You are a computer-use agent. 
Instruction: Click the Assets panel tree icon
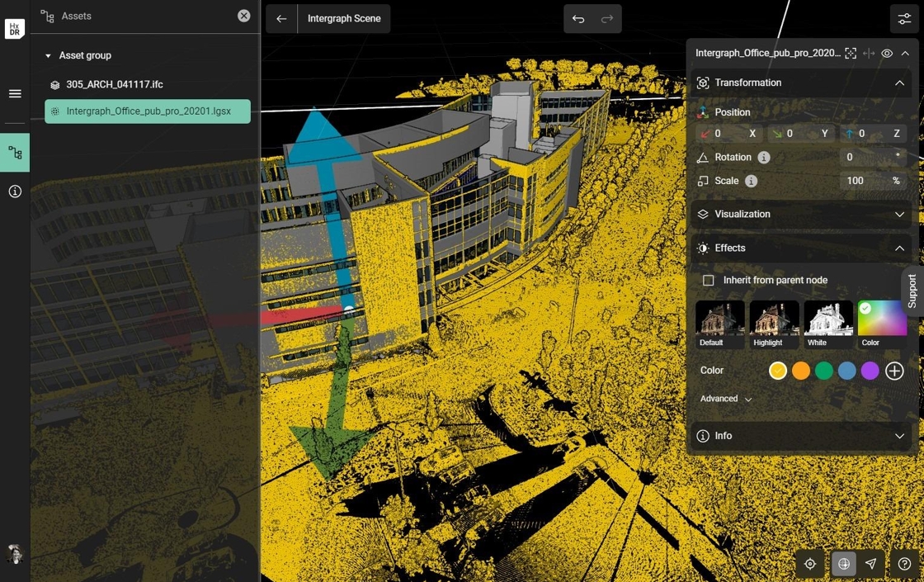[48, 16]
